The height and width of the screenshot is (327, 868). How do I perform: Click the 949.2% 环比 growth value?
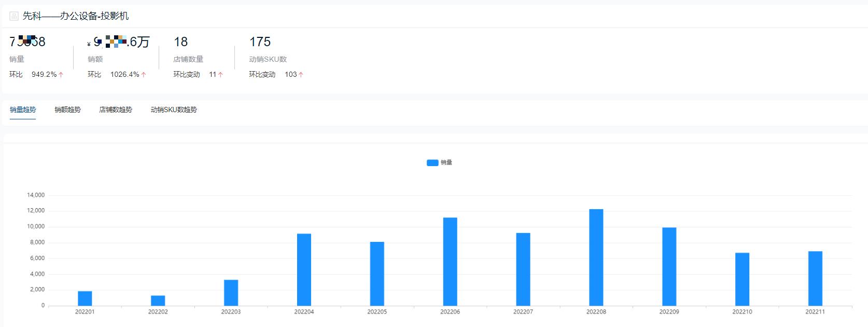pyautogui.click(x=44, y=74)
